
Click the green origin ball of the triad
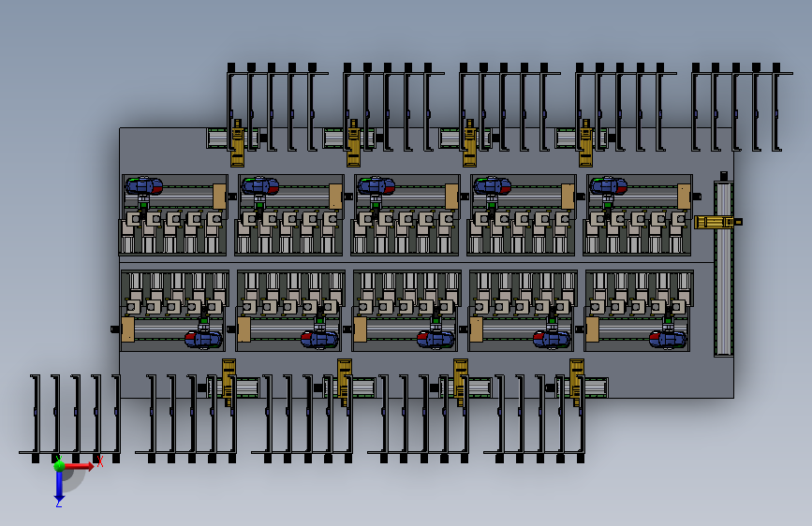tap(59, 465)
